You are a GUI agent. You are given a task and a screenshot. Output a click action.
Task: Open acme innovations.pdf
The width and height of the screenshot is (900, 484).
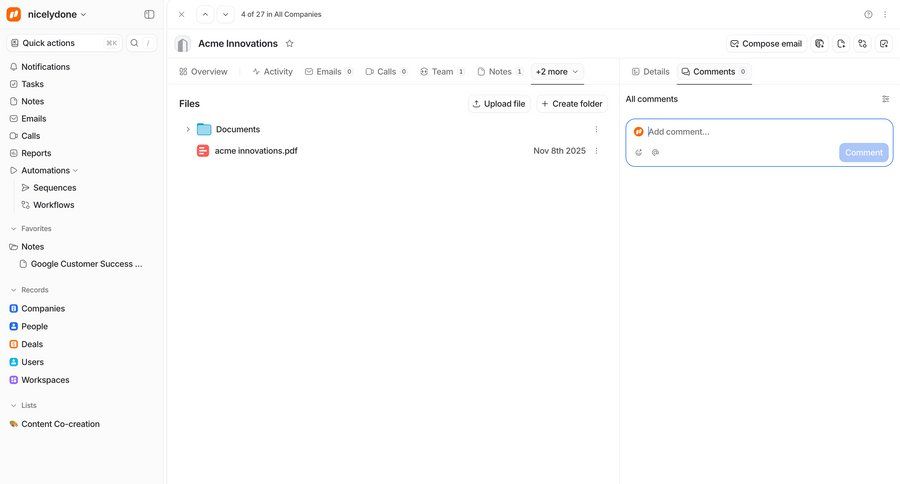256,150
